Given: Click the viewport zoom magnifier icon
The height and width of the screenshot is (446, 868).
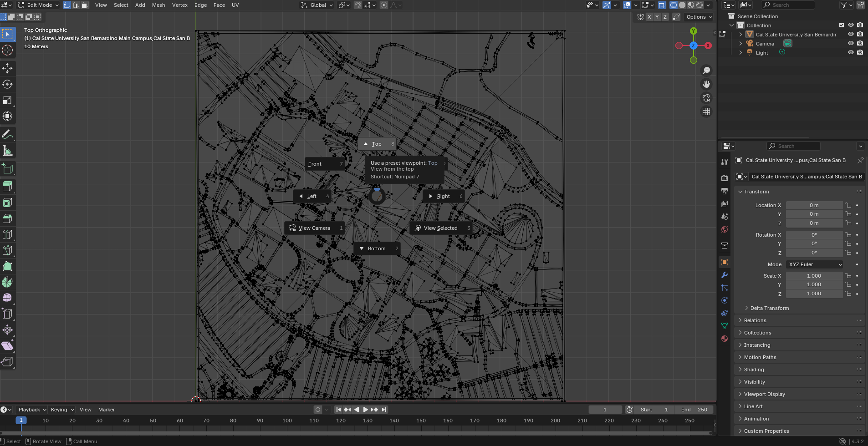Looking at the screenshot, I should 706,71.
